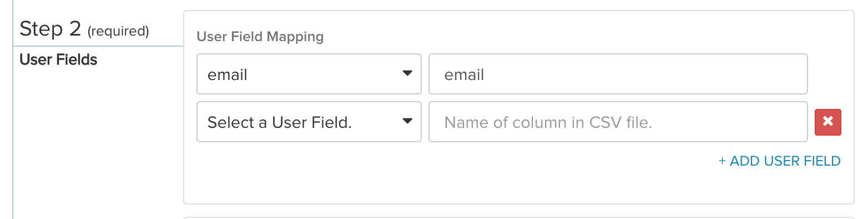The height and width of the screenshot is (219, 868).
Task: Click the '(required)' label next to Step 2
Action: (x=118, y=31)
